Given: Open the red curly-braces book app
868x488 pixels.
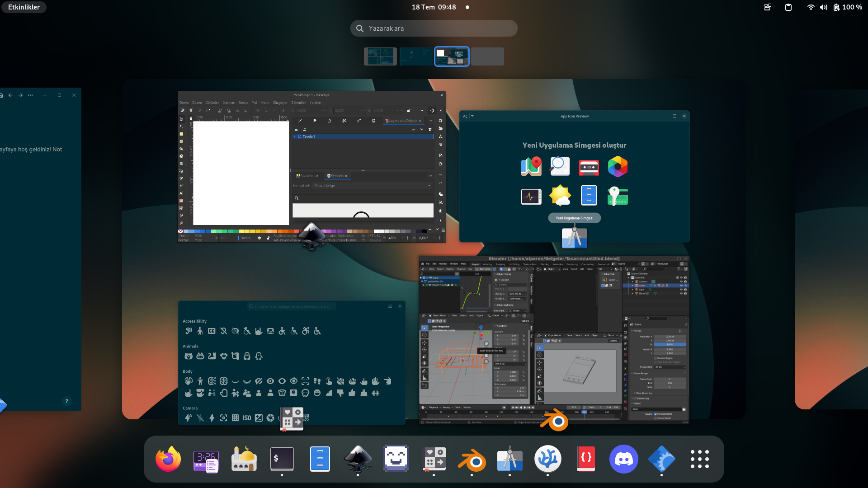Looking at the screenshot, I should pos(586,459).
